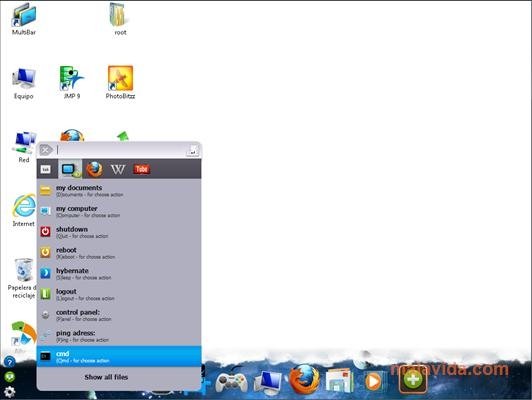Launch PhotoBitzz desktop shortcut

tap(120, 82)
